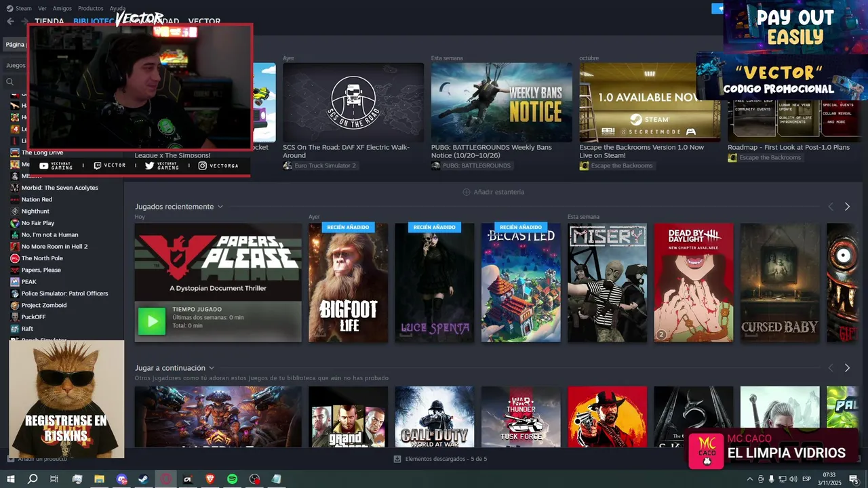This screenshot has width=868, height=488.
Task: Open the War Thunder Tusk Force cover
Action: pyautogui.click(x=521, y=417)
